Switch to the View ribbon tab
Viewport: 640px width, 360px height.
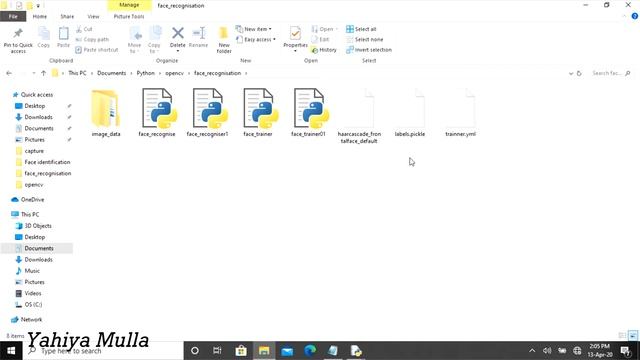[x=93, y=16]
